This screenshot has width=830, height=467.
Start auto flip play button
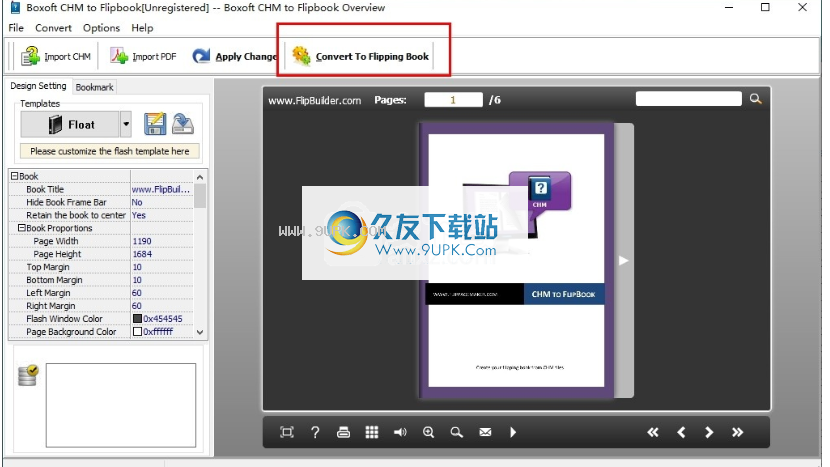tap(513, 432)
